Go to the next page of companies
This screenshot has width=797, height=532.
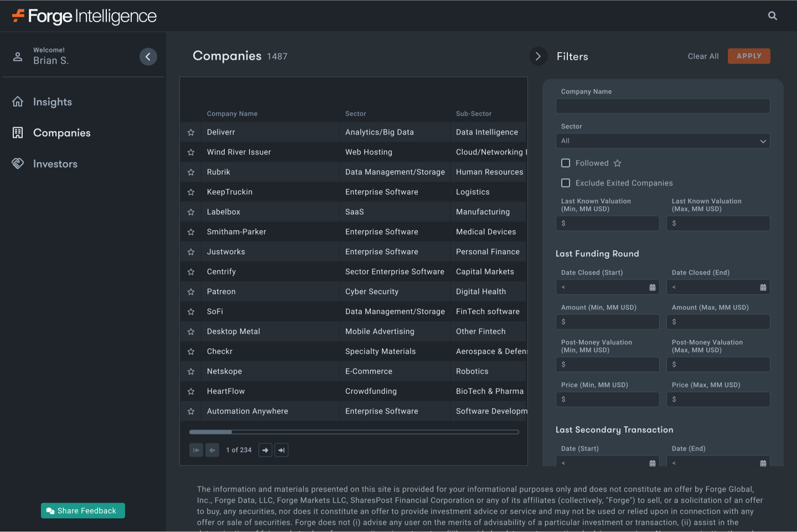tap(265, 450)
